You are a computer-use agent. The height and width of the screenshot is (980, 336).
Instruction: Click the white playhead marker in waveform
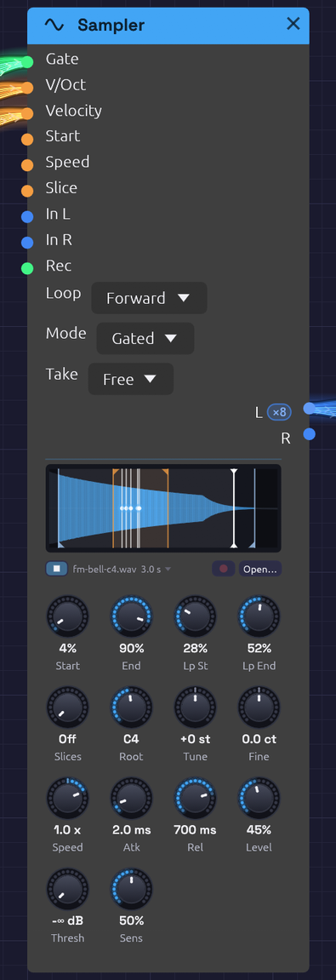pyautogui.click(x=234, y=508)
